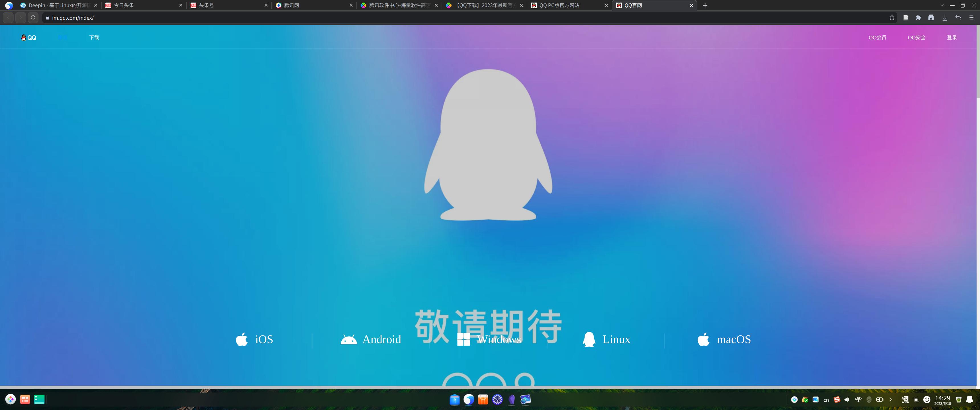This screenshot has width=980, height=410.
Task: Select the Android download icon
Action: click(x=348, y=339)
